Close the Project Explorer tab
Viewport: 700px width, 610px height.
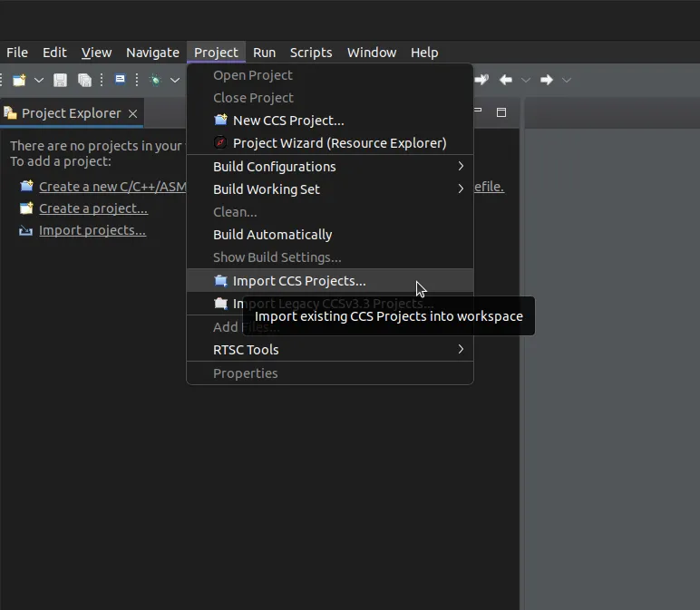pos(132,113)
